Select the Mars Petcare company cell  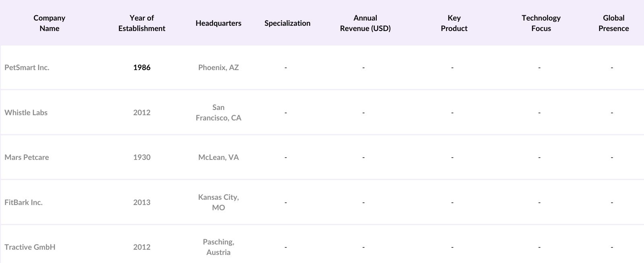tap(27, 157)
